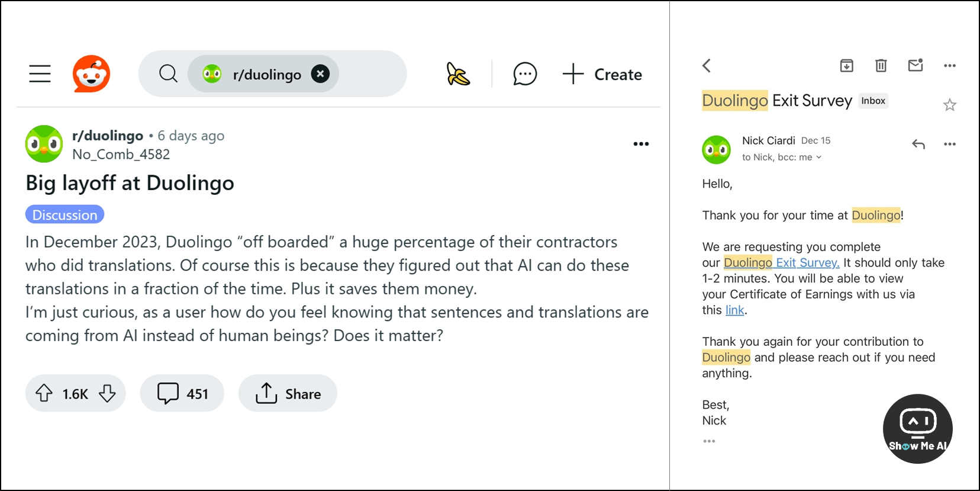Open the Duolingo Exit Survey link
This screenshot has height=491, width=980.
coord(782,262)
